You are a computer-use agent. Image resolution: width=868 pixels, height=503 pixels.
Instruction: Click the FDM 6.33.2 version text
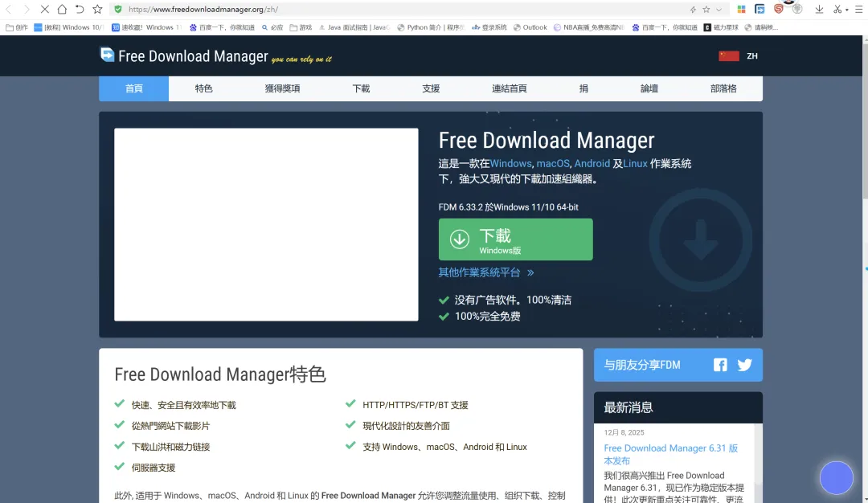click(x=508, y=207)
